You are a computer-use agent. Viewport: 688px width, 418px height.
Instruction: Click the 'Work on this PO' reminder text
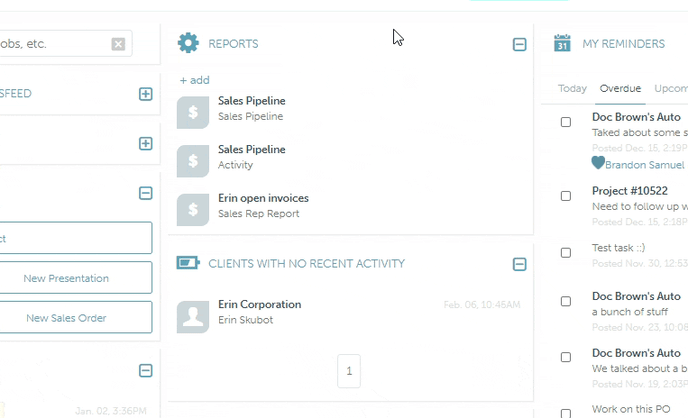[x=631, y=409]
